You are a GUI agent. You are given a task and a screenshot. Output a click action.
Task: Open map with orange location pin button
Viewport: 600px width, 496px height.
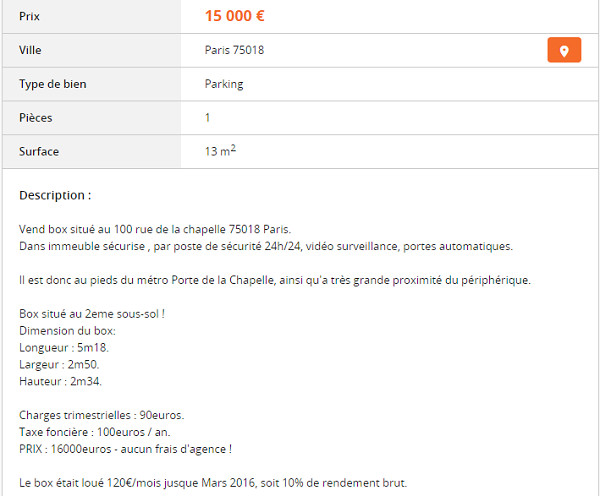[564, 50]
